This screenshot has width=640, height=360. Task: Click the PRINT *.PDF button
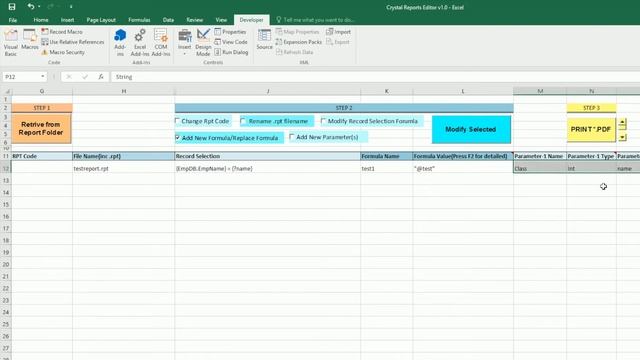pos(591,129)
